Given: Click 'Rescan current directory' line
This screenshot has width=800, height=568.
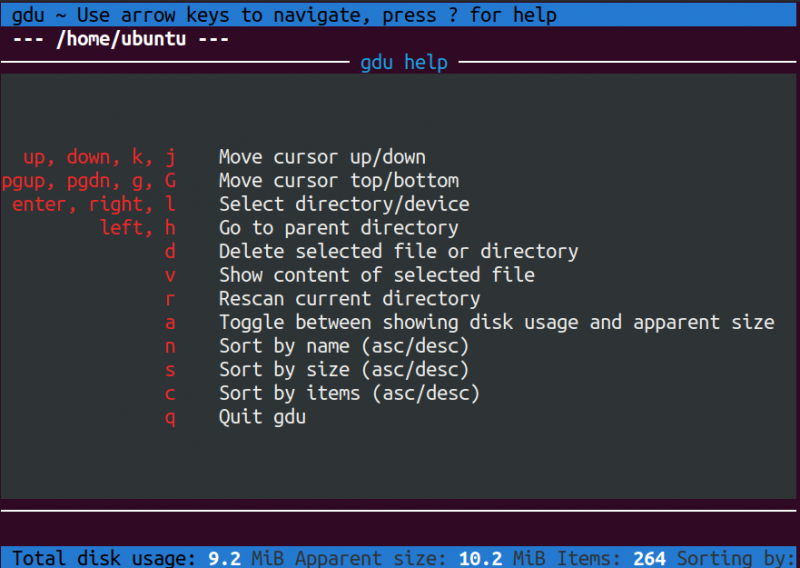Looking at the screenshot, I should [349, 299].
